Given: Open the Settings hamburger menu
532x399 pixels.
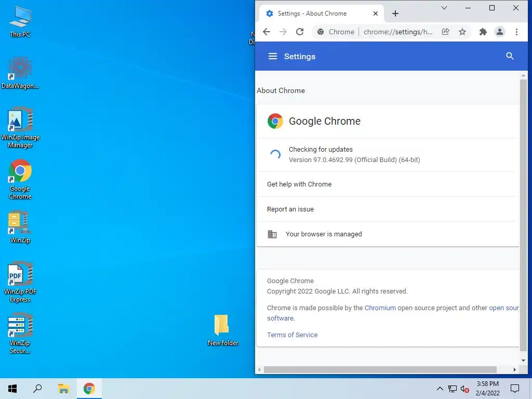Looking at the screenshot, I should click(x=273, y=56).
